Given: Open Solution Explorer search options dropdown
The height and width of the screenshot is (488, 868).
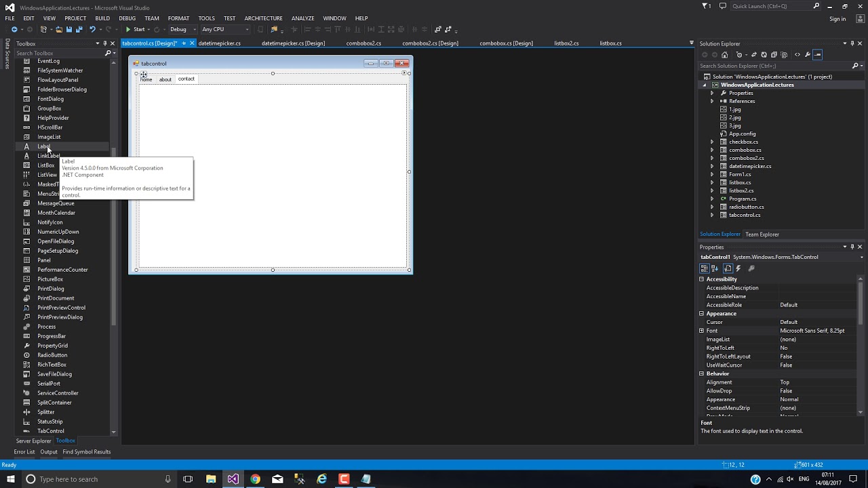Looking at the screenshot, I should (861, 66).
